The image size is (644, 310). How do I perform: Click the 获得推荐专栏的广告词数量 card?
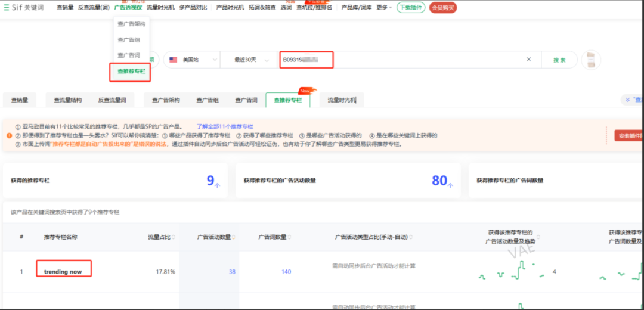(x=556, y=180)
